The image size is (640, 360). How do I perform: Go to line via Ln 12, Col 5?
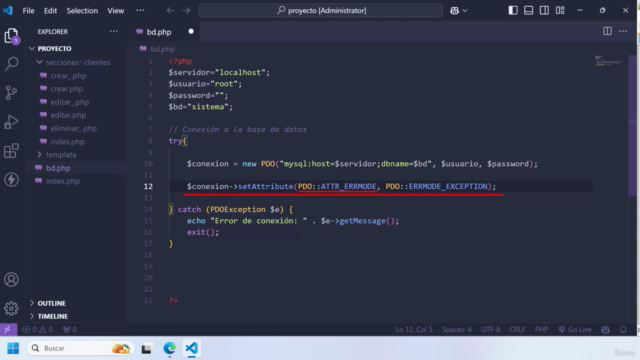point(413,329)
